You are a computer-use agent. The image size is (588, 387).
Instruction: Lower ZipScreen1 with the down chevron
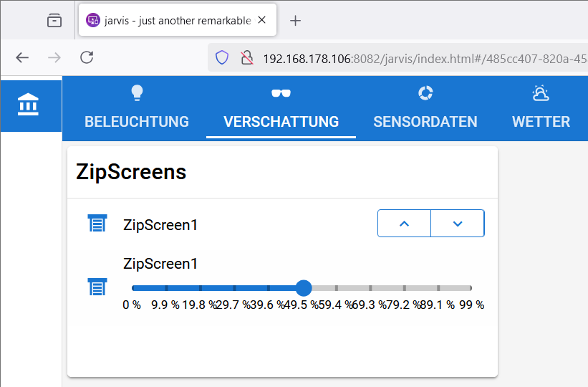[x=458, y=224]
